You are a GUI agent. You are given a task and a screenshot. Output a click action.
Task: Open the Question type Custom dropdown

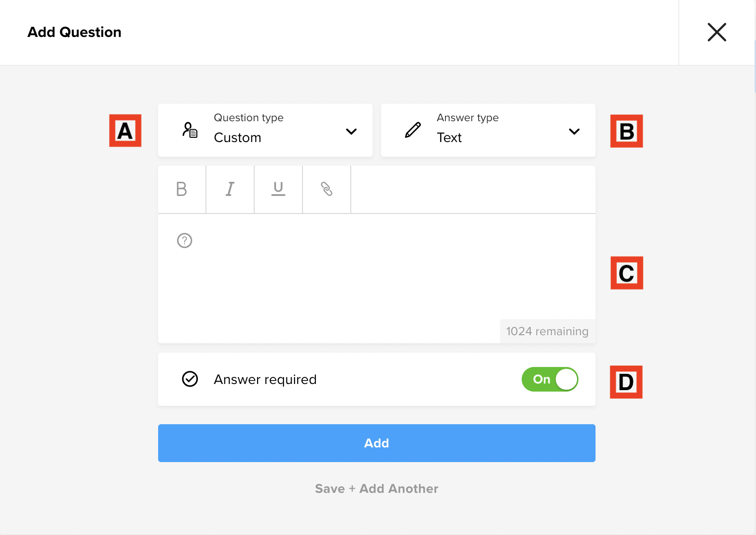tap(265, 130)
